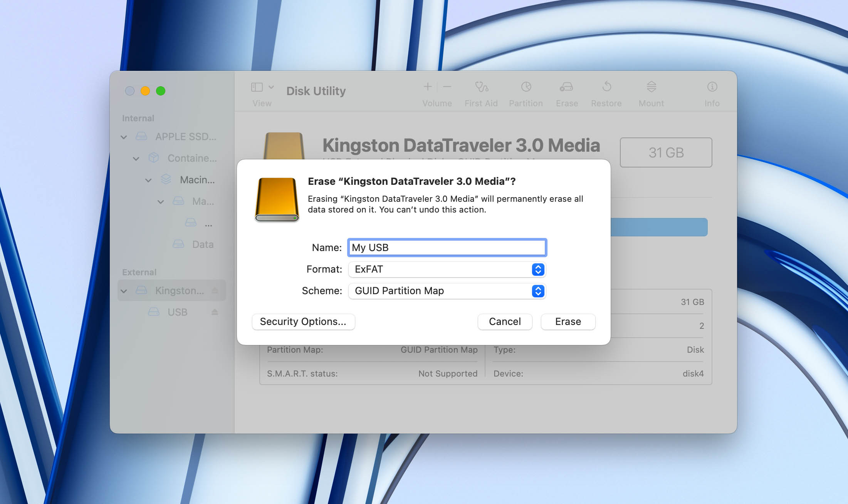Click the remove volume minus icon

(447, 87)
